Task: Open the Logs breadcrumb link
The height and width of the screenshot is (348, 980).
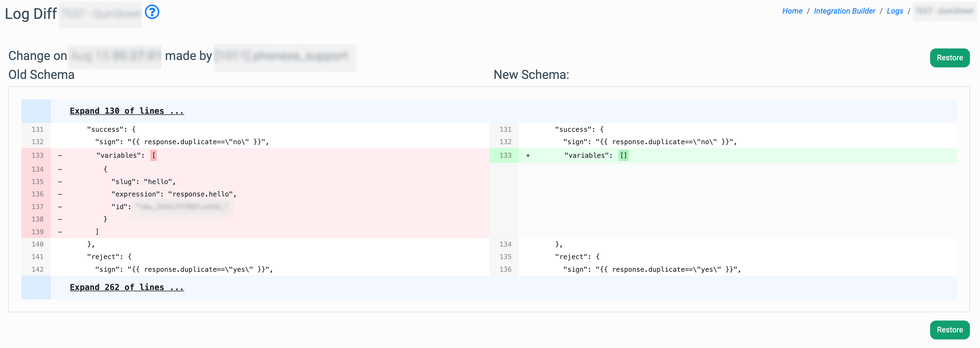Action: 894,11
